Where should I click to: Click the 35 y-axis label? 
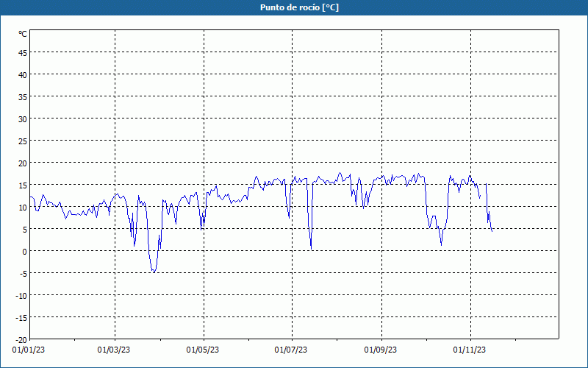pyautogui.click(x=23, y=97)
